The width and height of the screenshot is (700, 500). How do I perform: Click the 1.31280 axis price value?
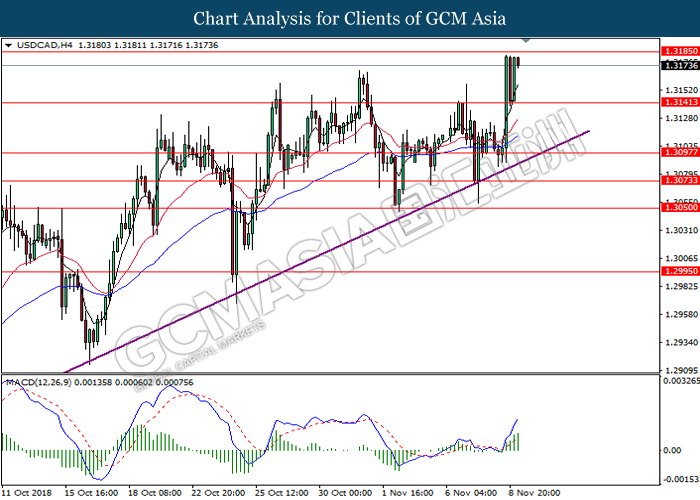[x=681, y=118]
